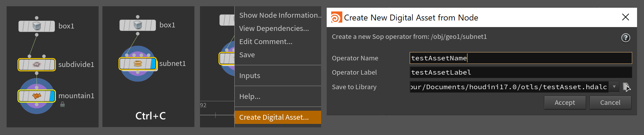Select Edit Comment... menu entry
Image resolution: width=644 pixels, height=135 pixels.
point(278,42)
